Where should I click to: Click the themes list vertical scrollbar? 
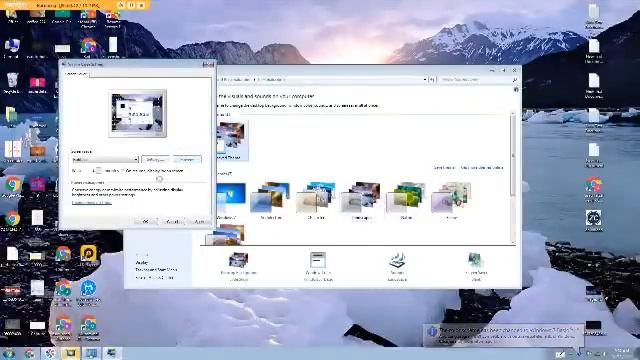coord(513,178)
